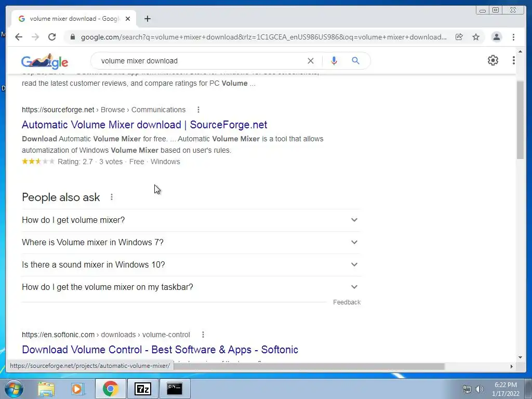Switch to Command Prompt in taskbar

coord(175,389)
